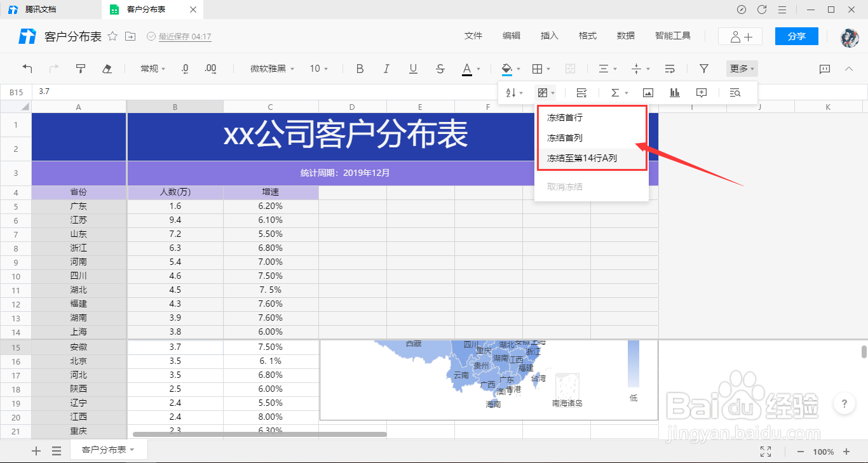Viewport: 868px width, 463px height.
Task: Insert an image into the sheet
Action: click(x=648, y=93)
